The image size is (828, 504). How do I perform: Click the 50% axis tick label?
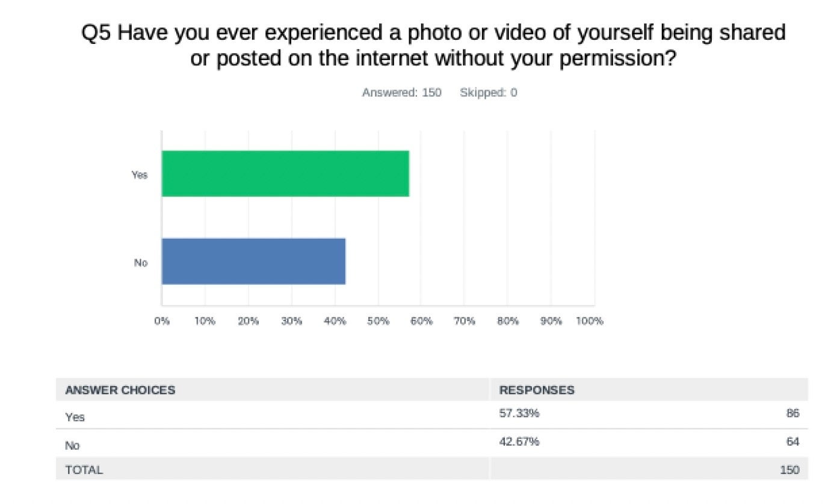(x=378, y=321)
